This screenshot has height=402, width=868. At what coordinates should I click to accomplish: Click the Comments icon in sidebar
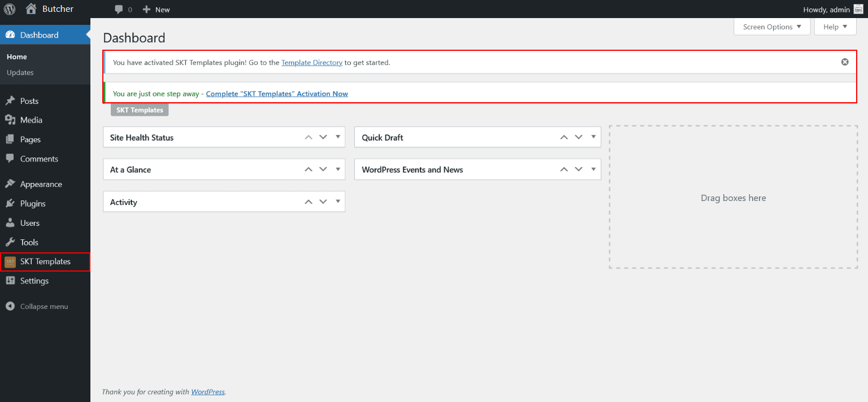coord(10,159)
